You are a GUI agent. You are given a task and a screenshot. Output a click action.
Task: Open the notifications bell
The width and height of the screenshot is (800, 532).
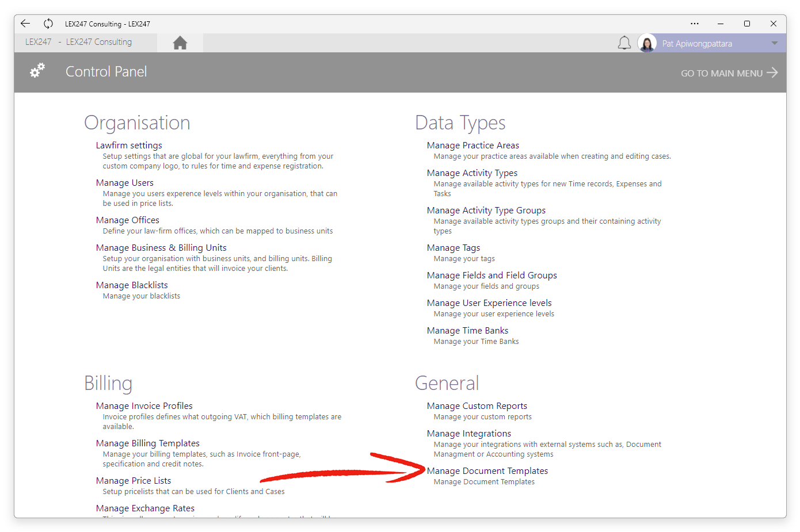pyautogui.click(x=624, y=43)
